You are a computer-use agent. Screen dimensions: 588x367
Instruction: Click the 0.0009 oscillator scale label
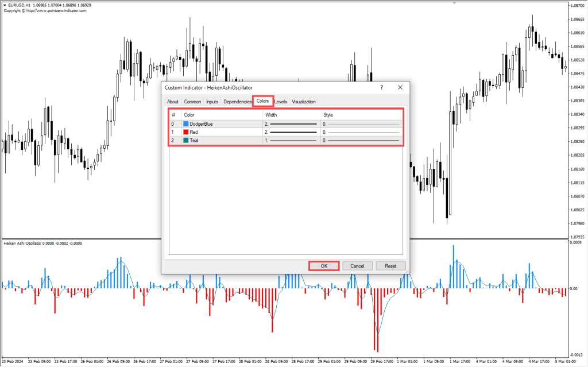(x=576, y=243)
